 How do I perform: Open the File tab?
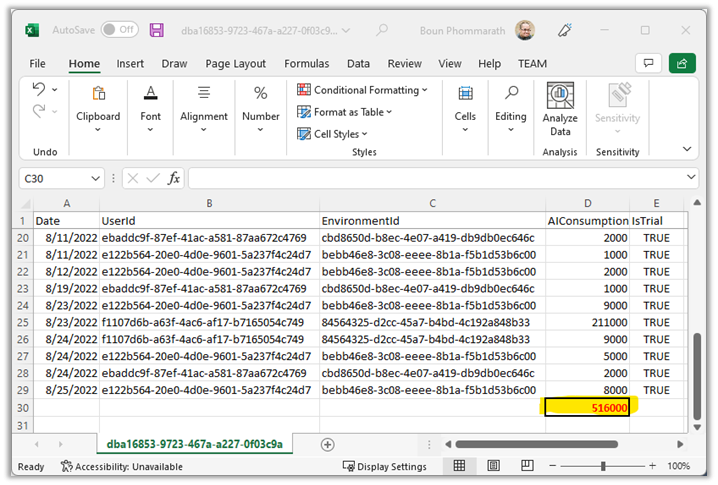point(37,64)
